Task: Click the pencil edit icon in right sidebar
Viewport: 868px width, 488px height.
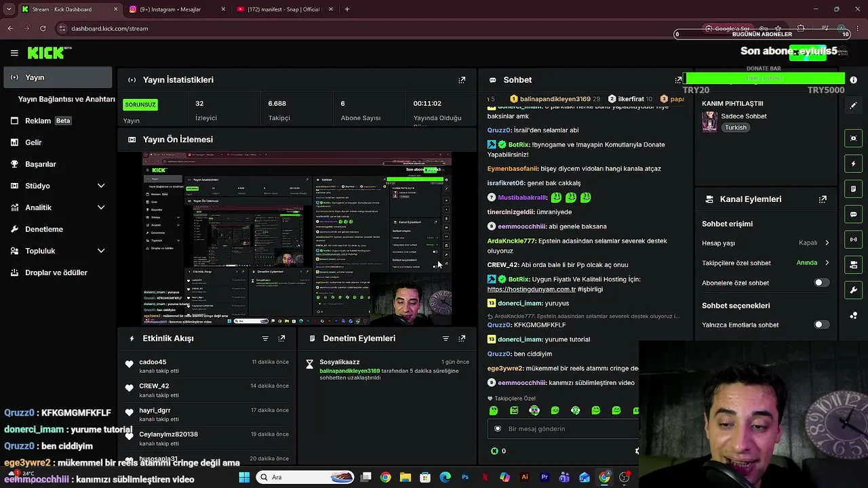Action: pyautogui.click(x=854, y=105)
